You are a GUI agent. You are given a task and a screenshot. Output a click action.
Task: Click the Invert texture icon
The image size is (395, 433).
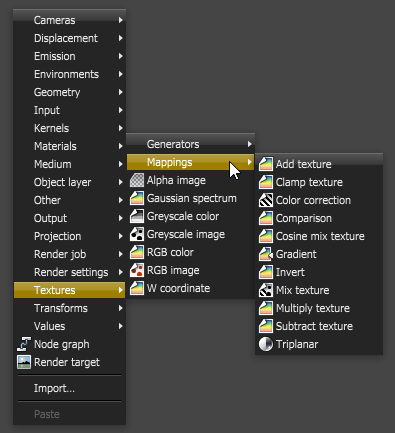click(x=266, y=272)
